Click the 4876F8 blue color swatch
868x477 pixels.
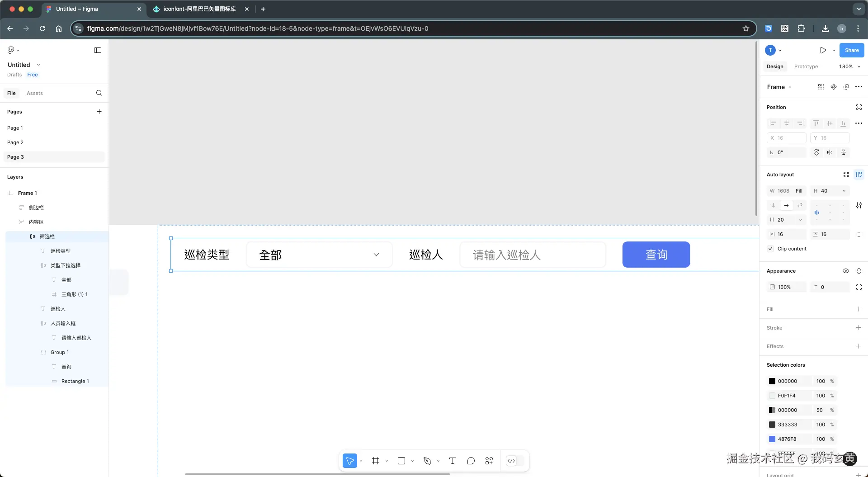click(x=772, y=439)
